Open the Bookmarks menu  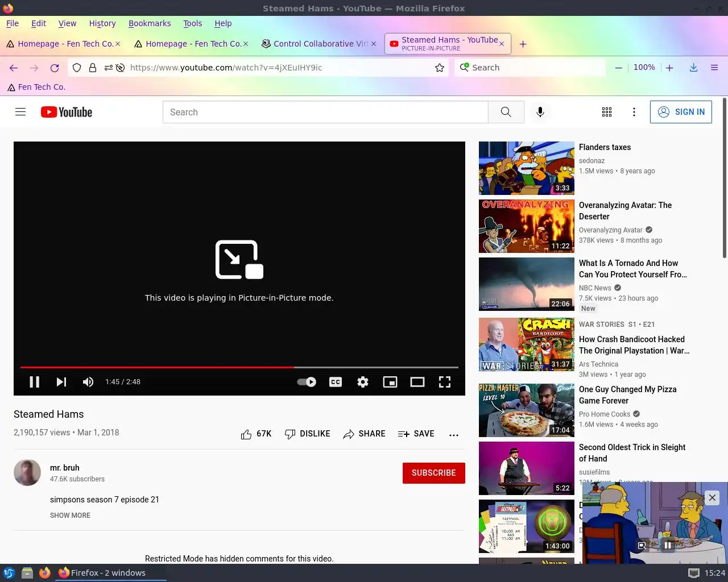[x=150, y=23]
